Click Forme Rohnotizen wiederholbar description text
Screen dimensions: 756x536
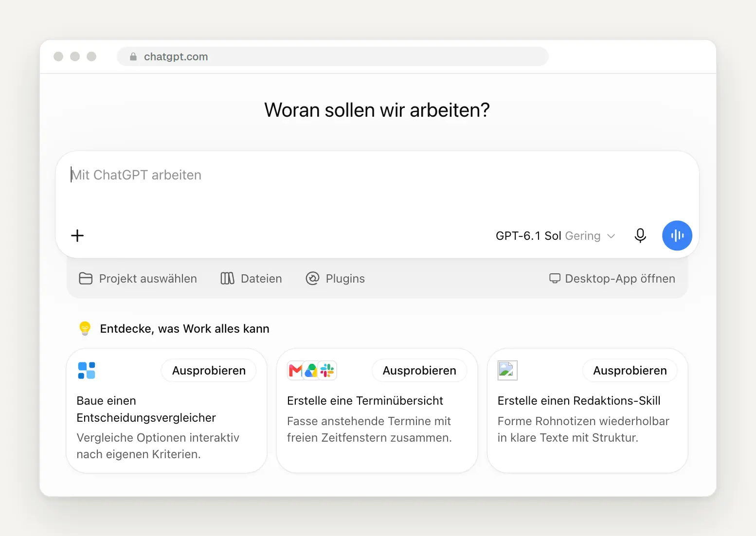point(583,429)
